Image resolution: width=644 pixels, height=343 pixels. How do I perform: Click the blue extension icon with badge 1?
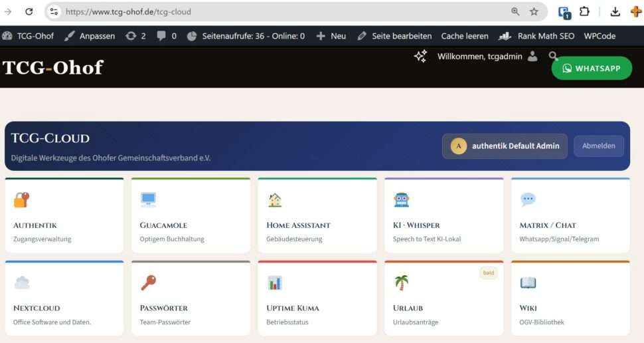(x=564, y=13)
